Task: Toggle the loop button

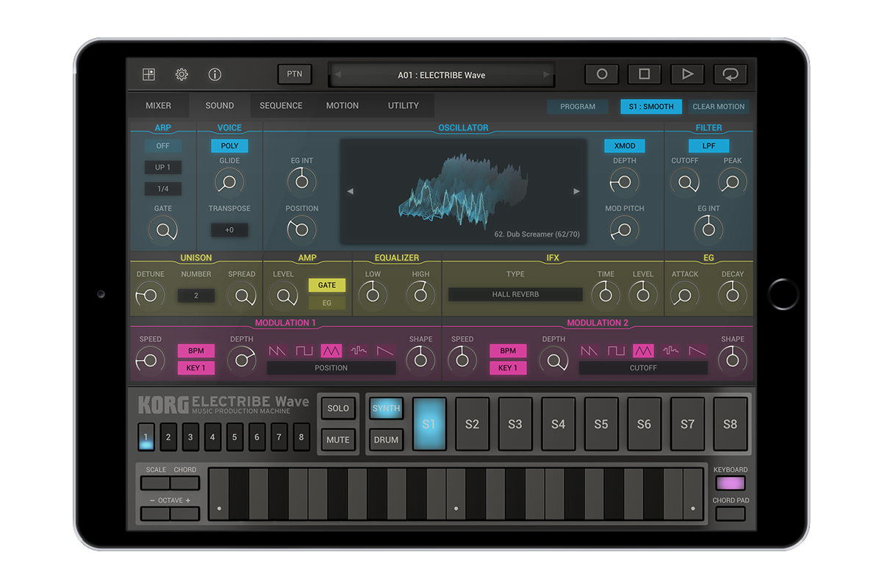Action: [730, 74]
